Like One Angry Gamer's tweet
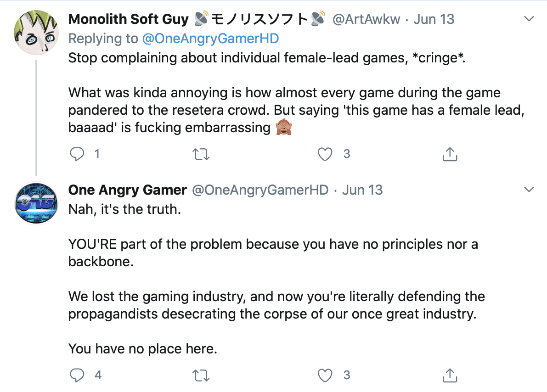 325,375
